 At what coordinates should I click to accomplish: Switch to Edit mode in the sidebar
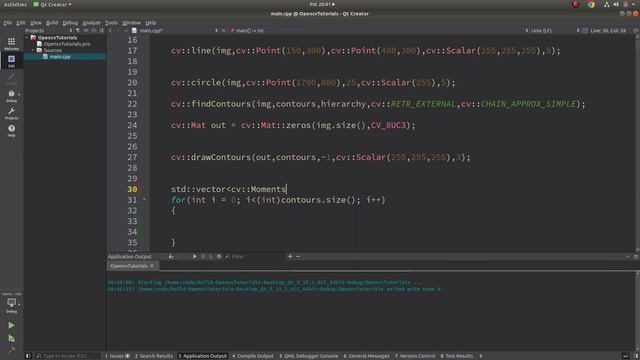pyautogui.click(x=11, y=61)
